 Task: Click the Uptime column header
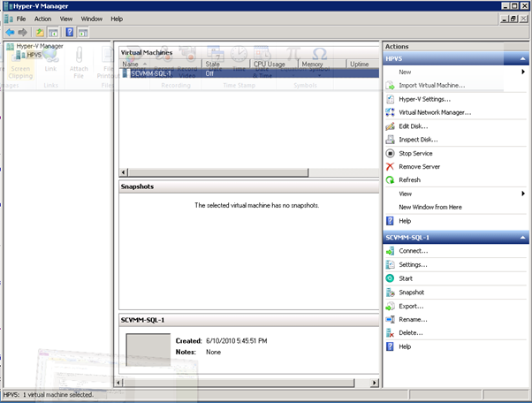coord(362,64)
